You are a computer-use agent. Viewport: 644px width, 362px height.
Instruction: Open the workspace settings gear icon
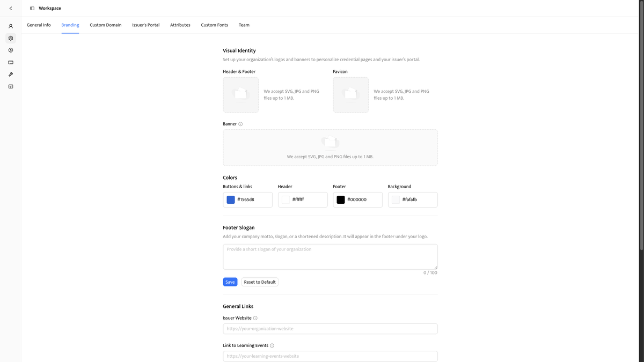pyautogui.click(x=11, y=39)
